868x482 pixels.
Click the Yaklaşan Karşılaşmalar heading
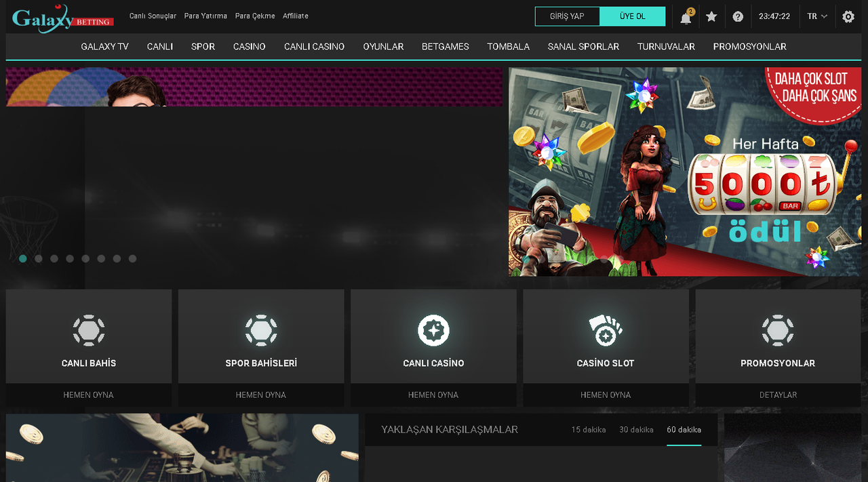[450, 429]
